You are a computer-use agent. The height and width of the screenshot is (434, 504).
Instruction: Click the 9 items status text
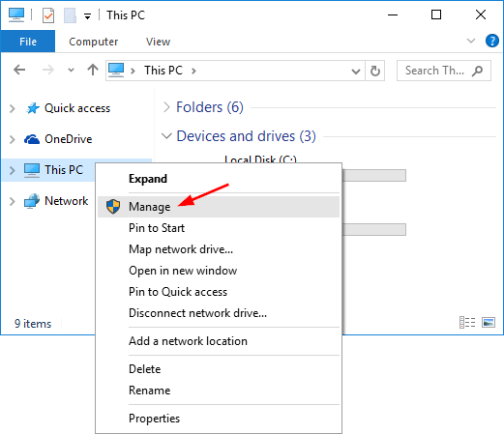click(x=33, y=324)
